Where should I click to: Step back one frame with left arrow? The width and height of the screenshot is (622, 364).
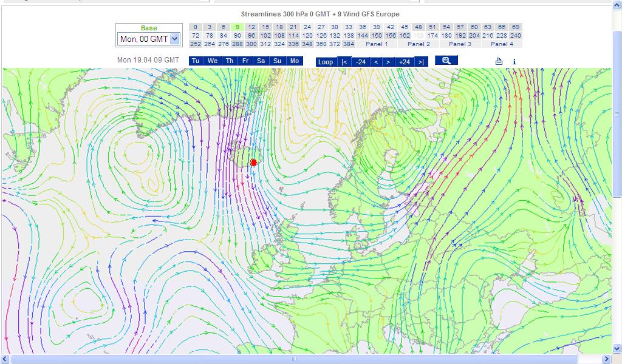point(376,61)
